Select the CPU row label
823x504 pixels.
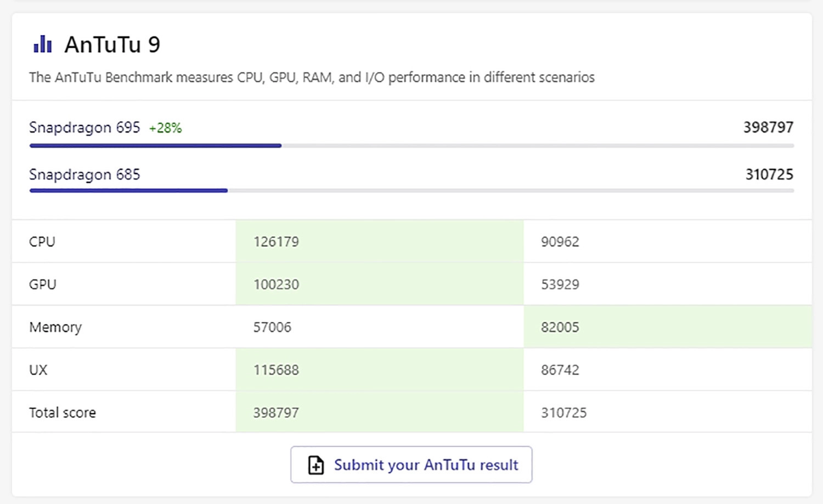tap(42, 242)
